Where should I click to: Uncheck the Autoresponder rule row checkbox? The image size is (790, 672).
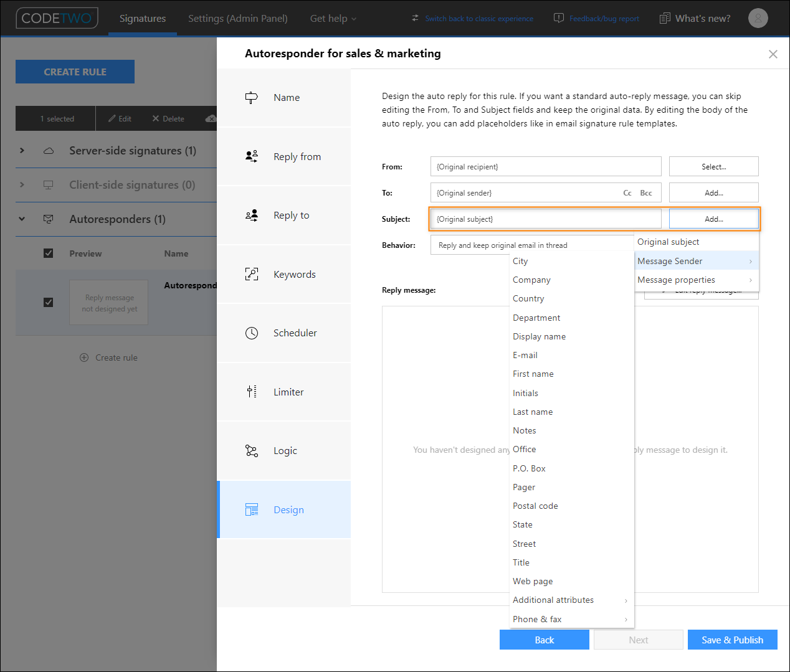(49, 302)
